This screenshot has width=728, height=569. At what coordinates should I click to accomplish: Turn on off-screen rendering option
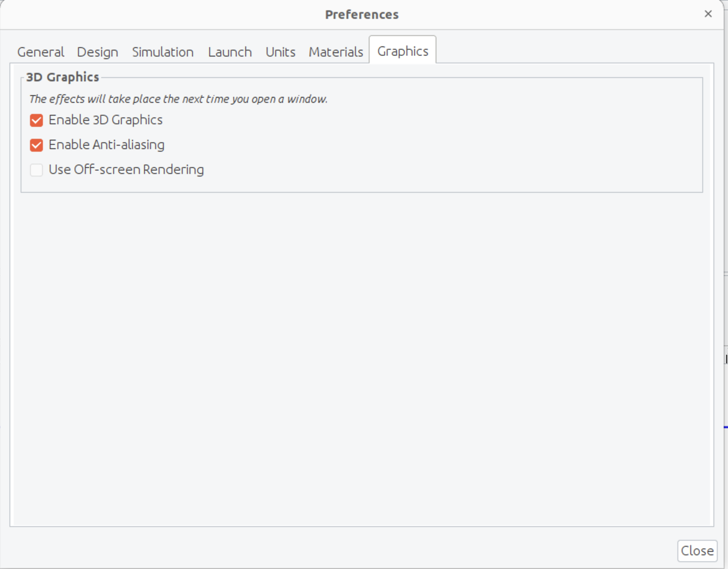pyautogui.click(x=36, y=170)
